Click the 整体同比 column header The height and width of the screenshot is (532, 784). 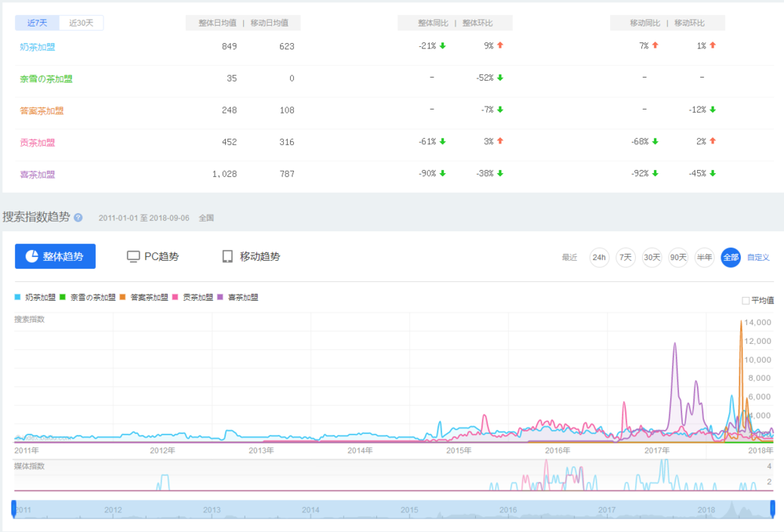pyautogui.click(x=433, y=23)
